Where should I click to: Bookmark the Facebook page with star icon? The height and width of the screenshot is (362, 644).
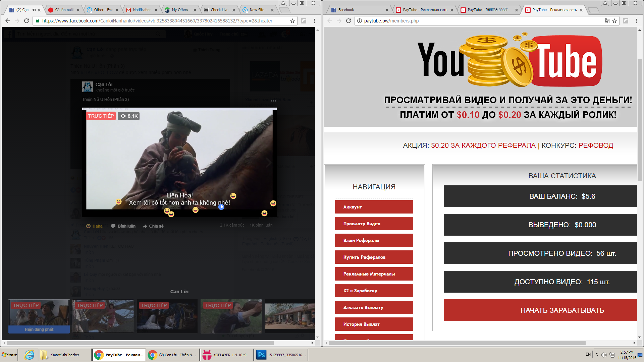click(292, 21)
